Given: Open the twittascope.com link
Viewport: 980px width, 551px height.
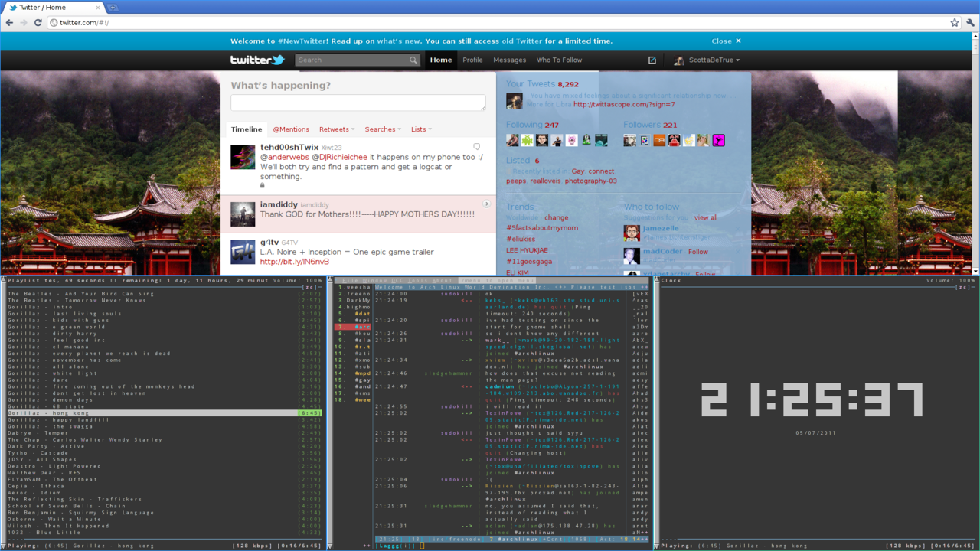Looking at the screenshot, I should pos(624,105).
